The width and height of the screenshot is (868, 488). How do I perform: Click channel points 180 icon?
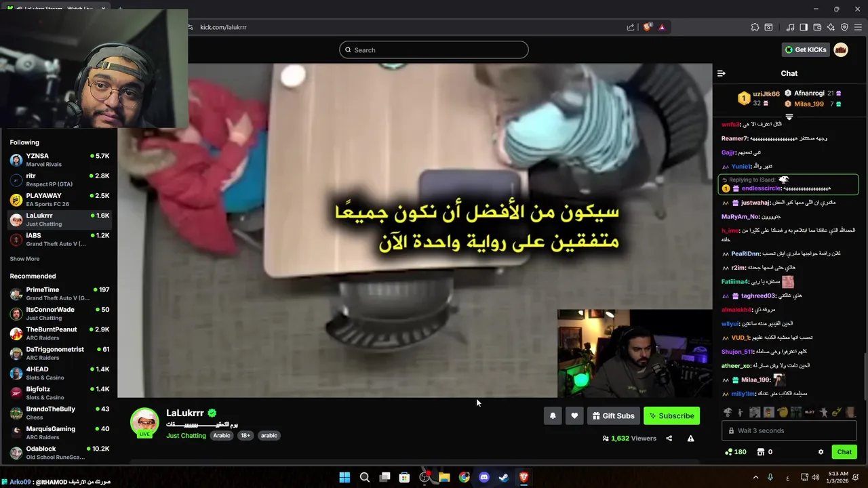[736, 452]
